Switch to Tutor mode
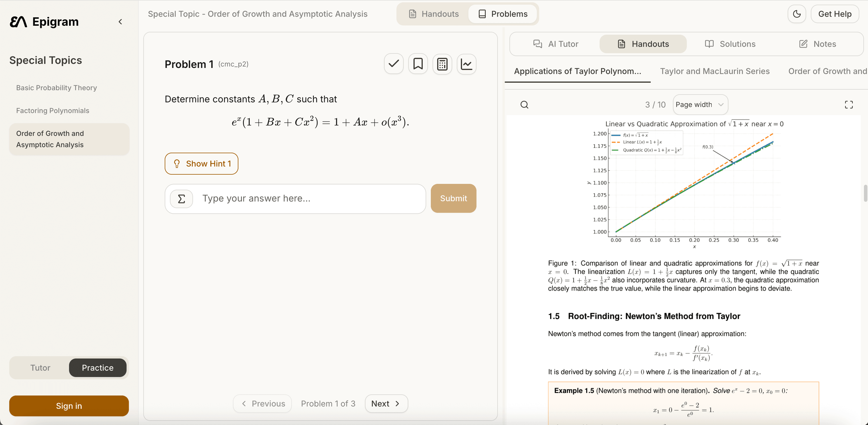 click(x=40, y=368)
